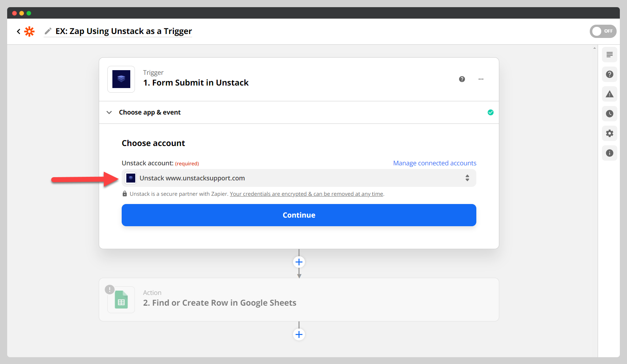Toggle the Zap OFF switch on
Viewport: 627px width, 364px height.
click(603, 31)
